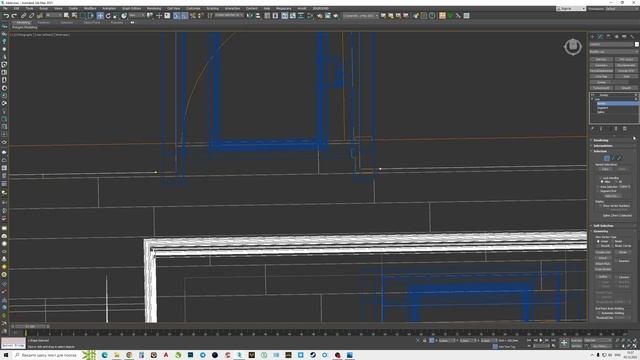Switch to Motion tab in command panel

616,37
